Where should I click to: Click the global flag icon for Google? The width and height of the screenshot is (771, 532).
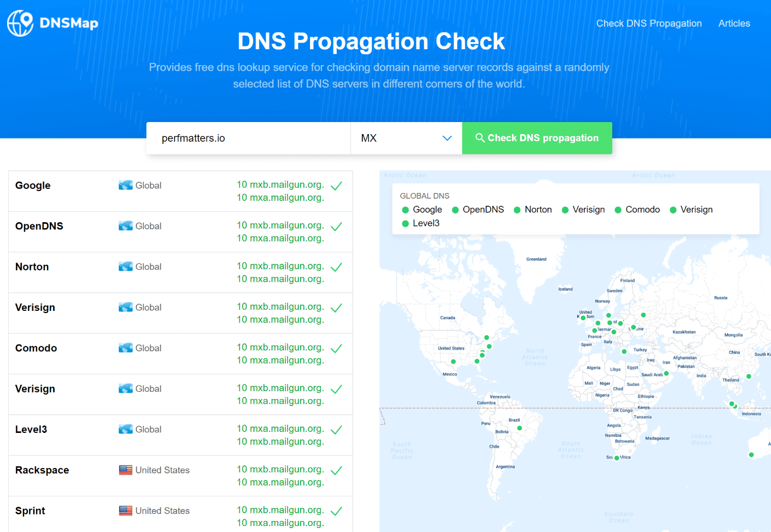pos(126,185)
